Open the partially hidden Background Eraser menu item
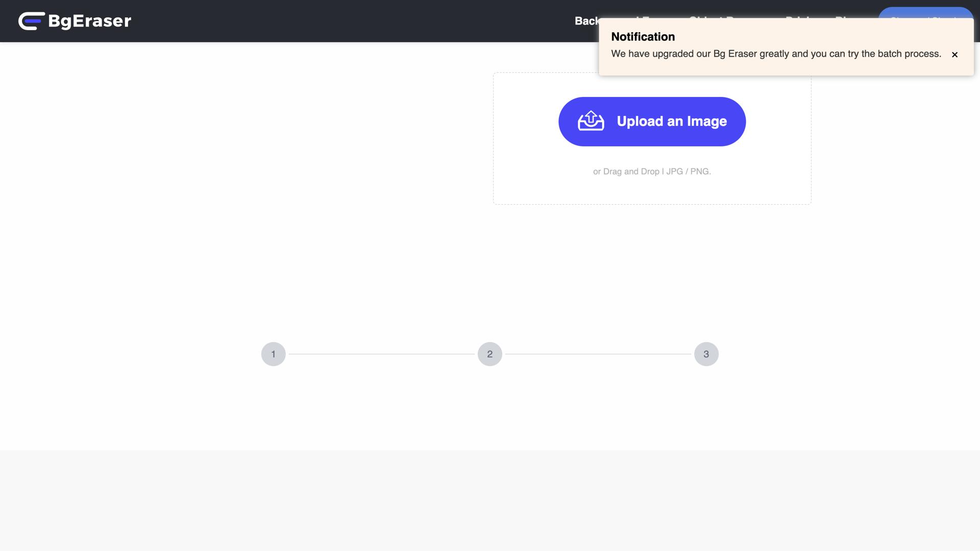The width and height of the screenshot is (980, 551). click(x=586, y=21)
